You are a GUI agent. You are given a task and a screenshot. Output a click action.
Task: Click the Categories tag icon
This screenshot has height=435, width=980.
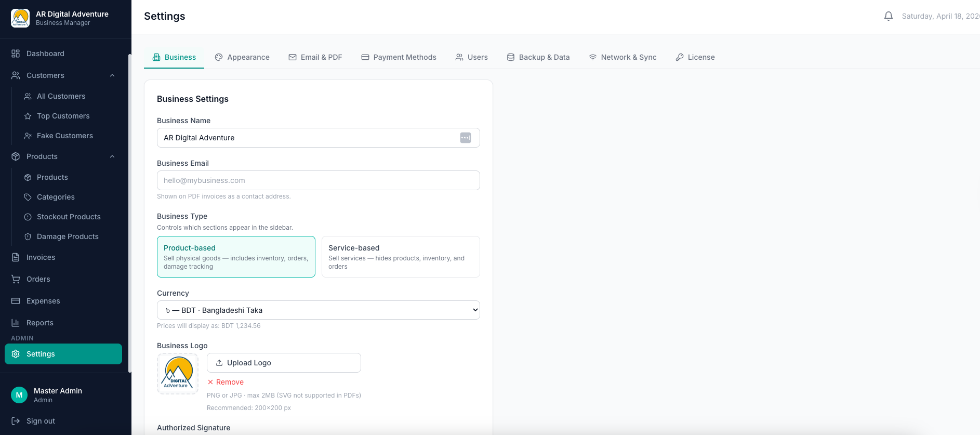(28, 197)
